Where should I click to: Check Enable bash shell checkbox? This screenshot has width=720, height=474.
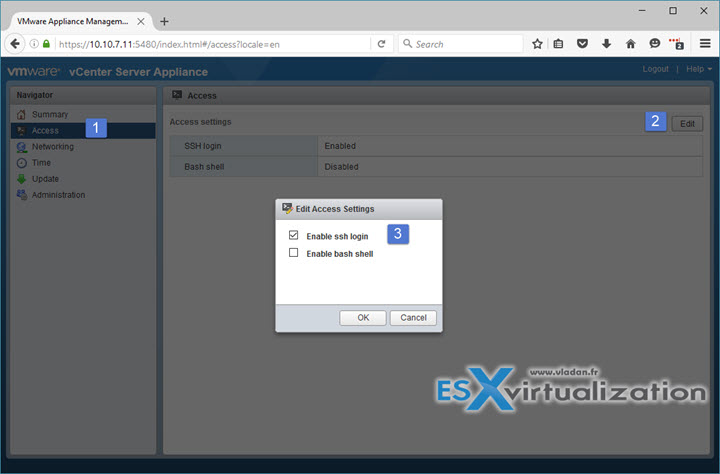coord(293,253)
